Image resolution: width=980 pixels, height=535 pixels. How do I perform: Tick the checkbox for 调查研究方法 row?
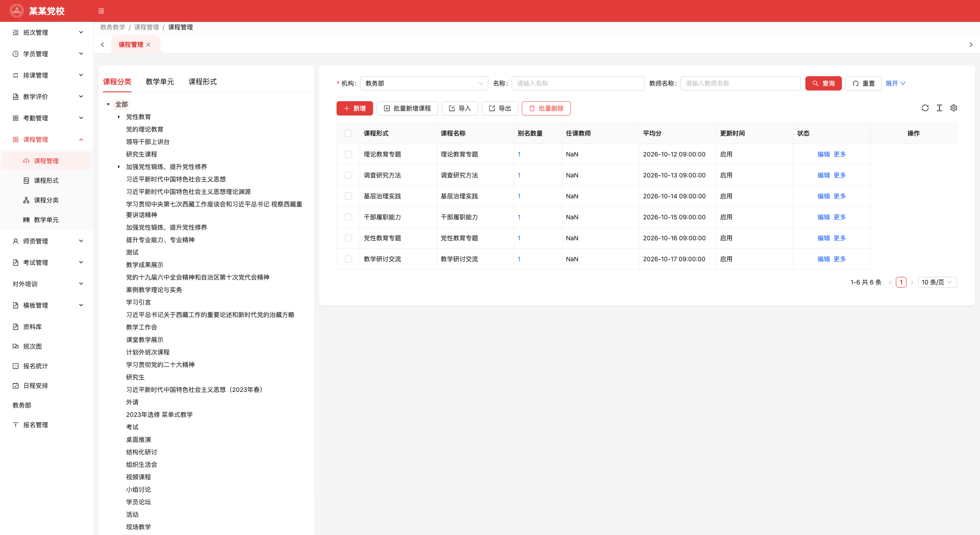pyautogui.click(x=348, y=175)
